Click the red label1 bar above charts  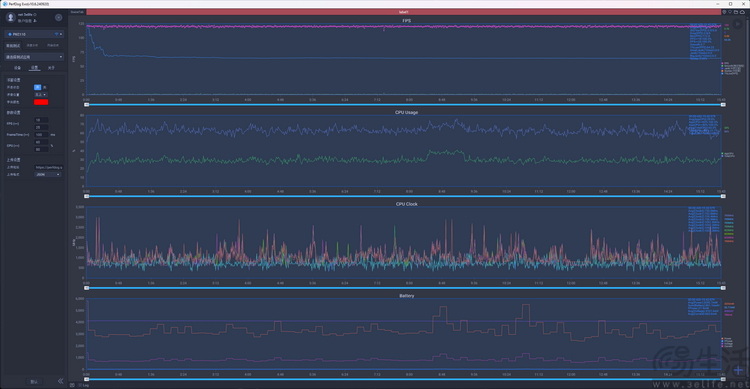click(403, 12)
